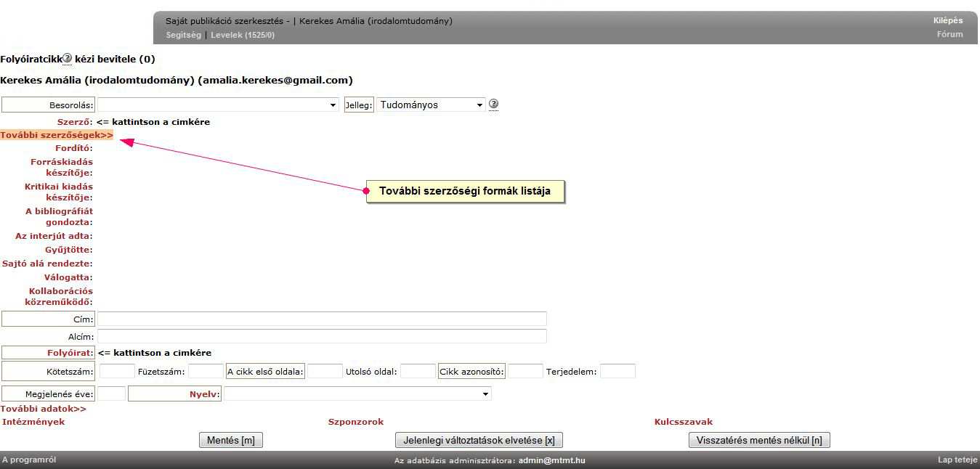Open the Nyelv language dropdown
The image size is (980, 469).
pos(357,393)
